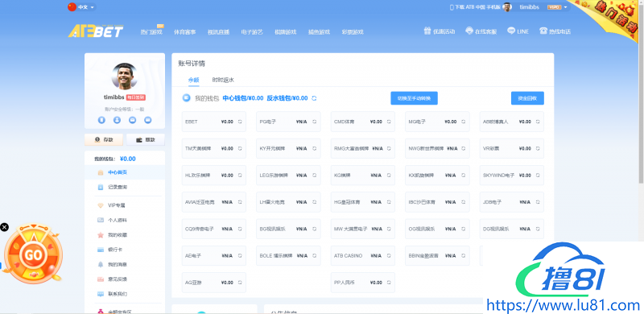
Task: Click the ATBBET logo
Action: point(96,31)
